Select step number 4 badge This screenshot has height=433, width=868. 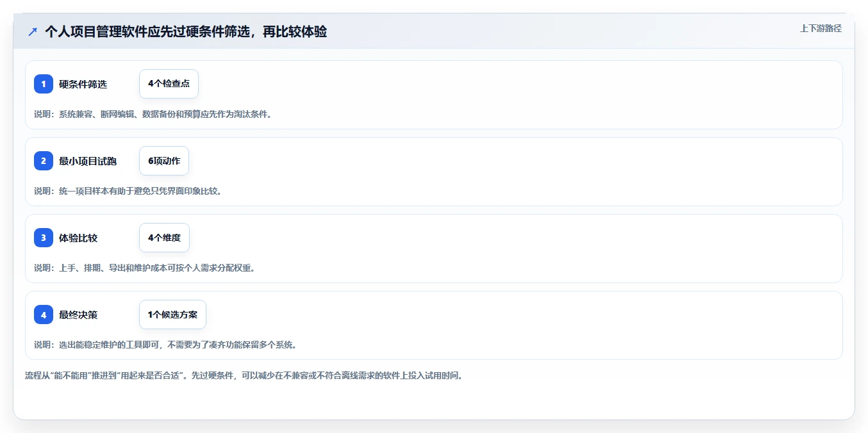[44, 315]
